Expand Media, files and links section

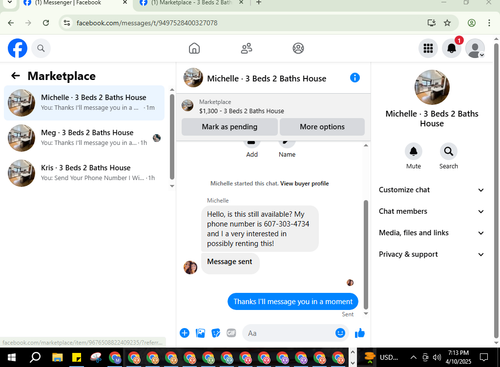[x=431, y=233]
